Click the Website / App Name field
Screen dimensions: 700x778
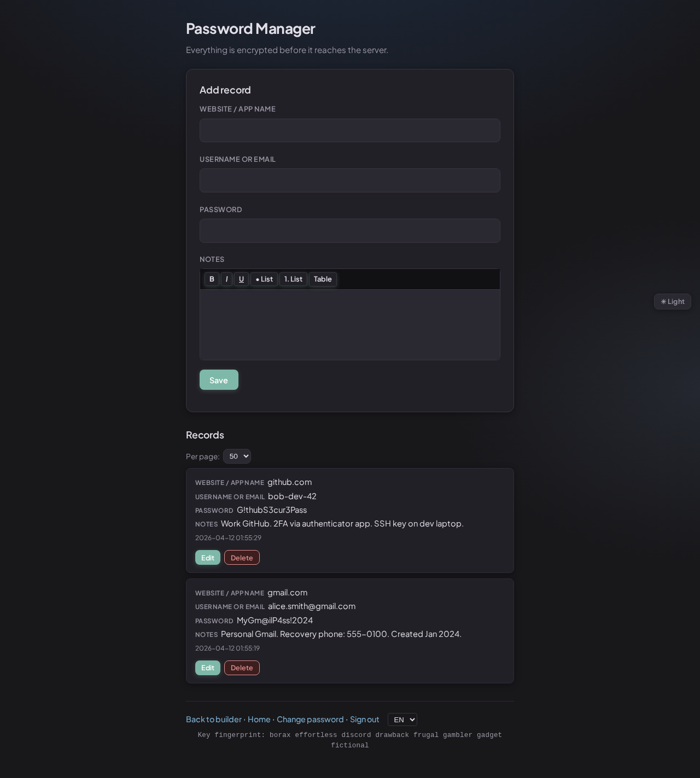click(350, 131)
